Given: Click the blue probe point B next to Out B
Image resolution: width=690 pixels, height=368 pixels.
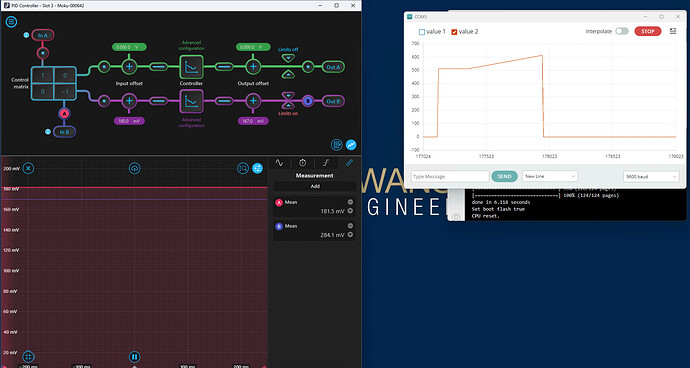Looking at the screenshot, I should (x=308, y=101).
